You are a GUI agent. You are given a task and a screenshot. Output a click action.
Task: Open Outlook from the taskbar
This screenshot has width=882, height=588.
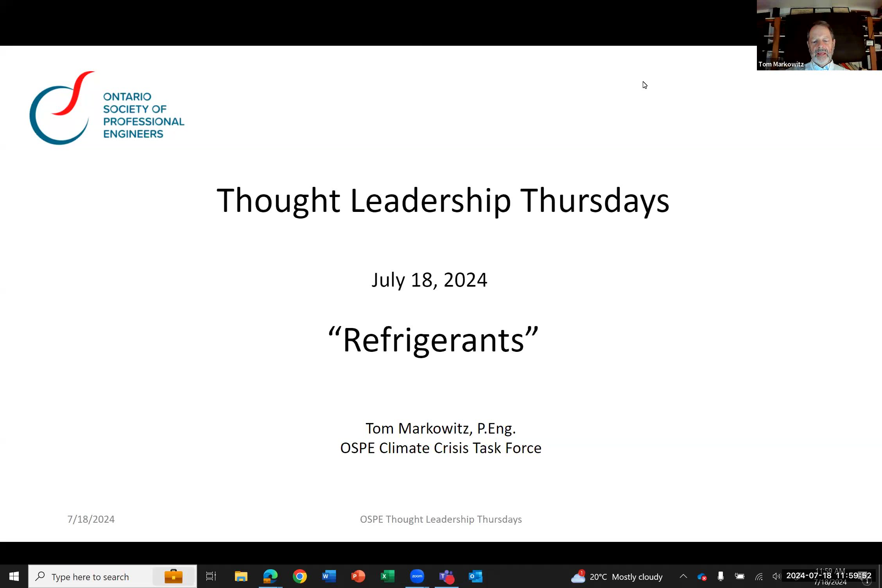pos(475,576)
